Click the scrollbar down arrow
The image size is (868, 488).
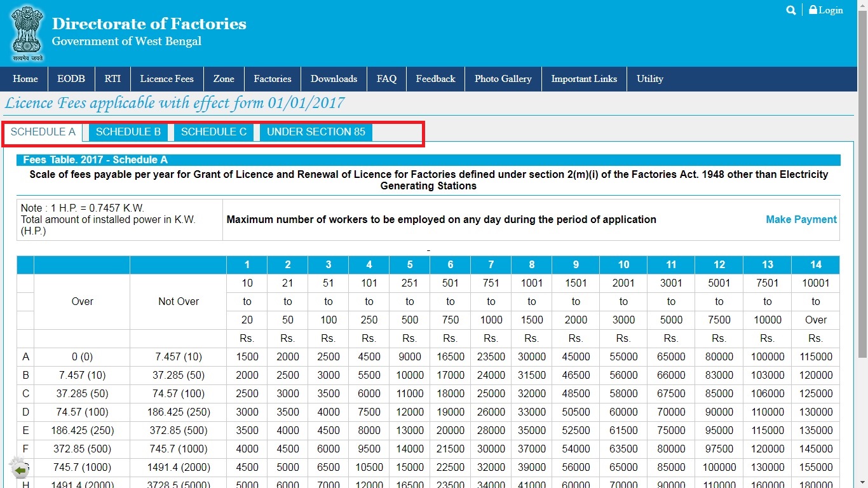863,481
